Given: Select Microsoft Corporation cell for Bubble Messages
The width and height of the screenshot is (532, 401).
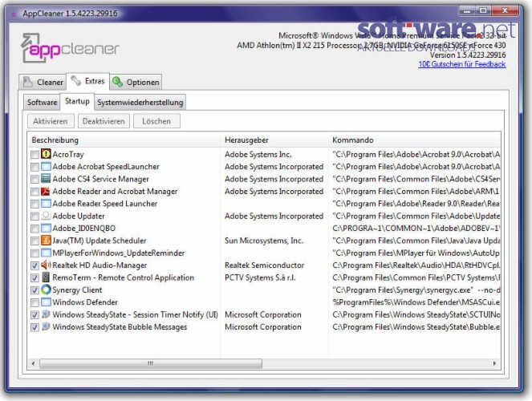Looking at the screenshot, I should click(263, 327).
